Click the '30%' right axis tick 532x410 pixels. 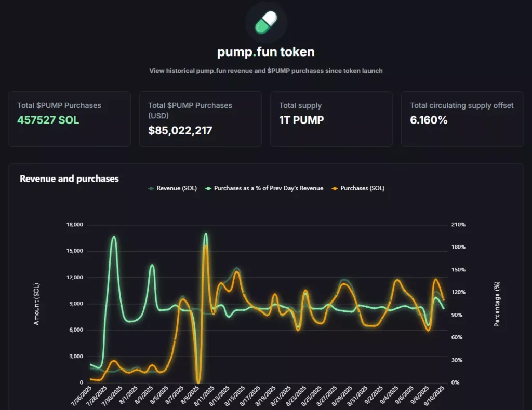point(457,360)
